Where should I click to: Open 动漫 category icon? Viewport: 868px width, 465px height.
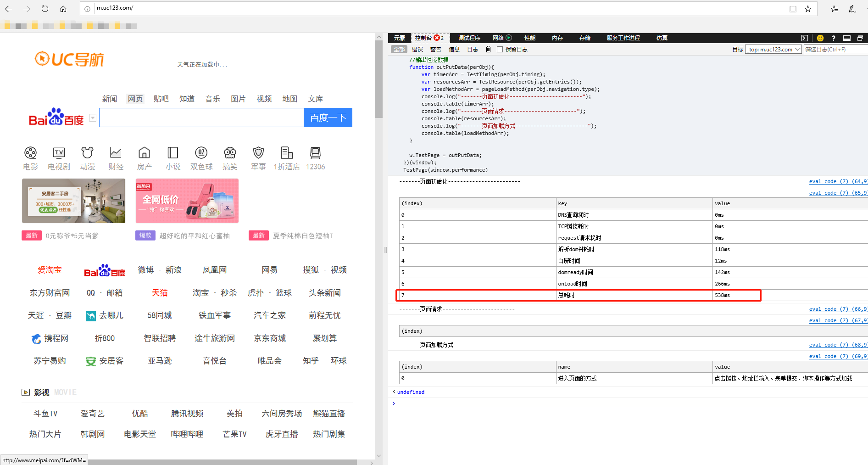click(x=87, y=153)
